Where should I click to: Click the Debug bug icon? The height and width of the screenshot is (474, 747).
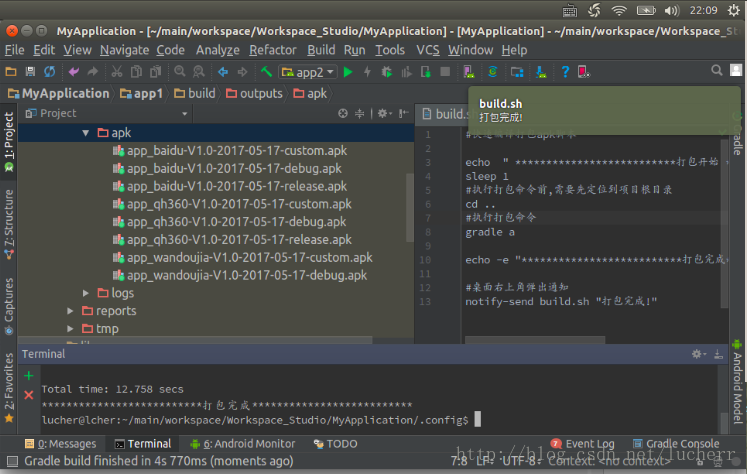tap(386, 72)
